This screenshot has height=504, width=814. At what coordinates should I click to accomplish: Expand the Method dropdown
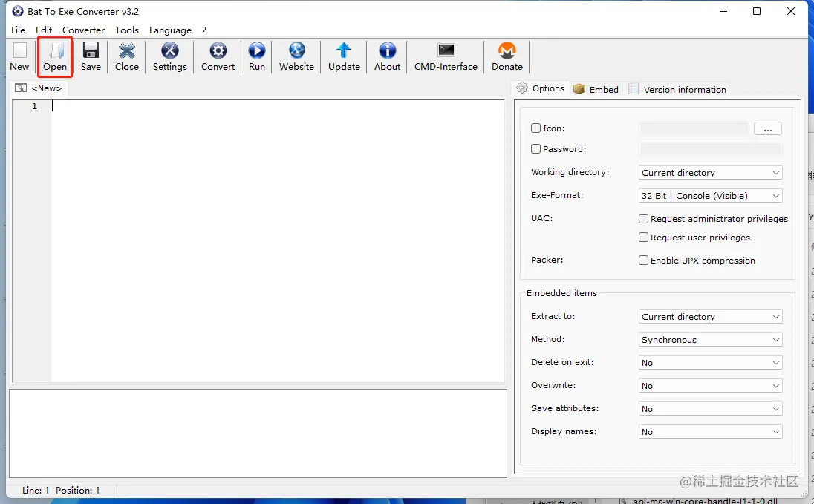(x=710, y=339)
